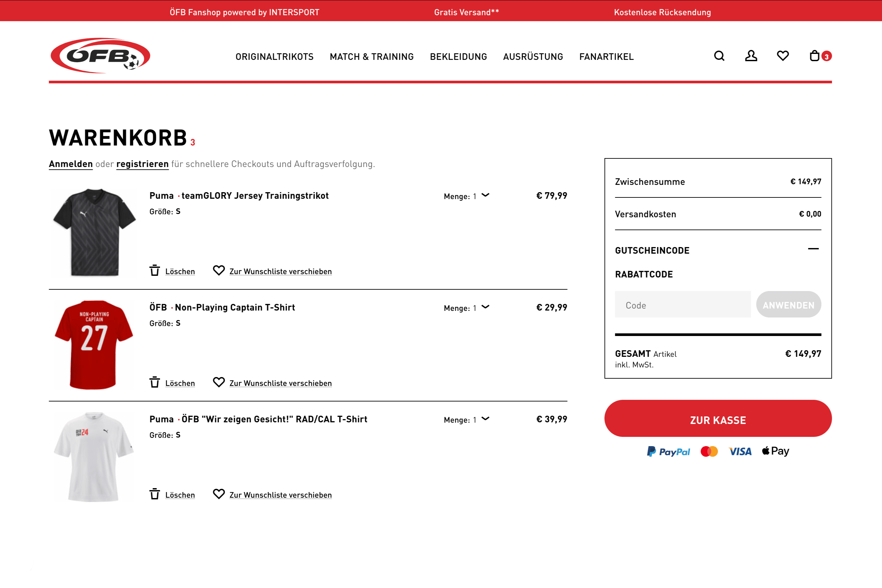Click Löschen for Non-Playing Captain T-Shirt
This screenshot has height=588, width=882.
[x=180, y=383]
